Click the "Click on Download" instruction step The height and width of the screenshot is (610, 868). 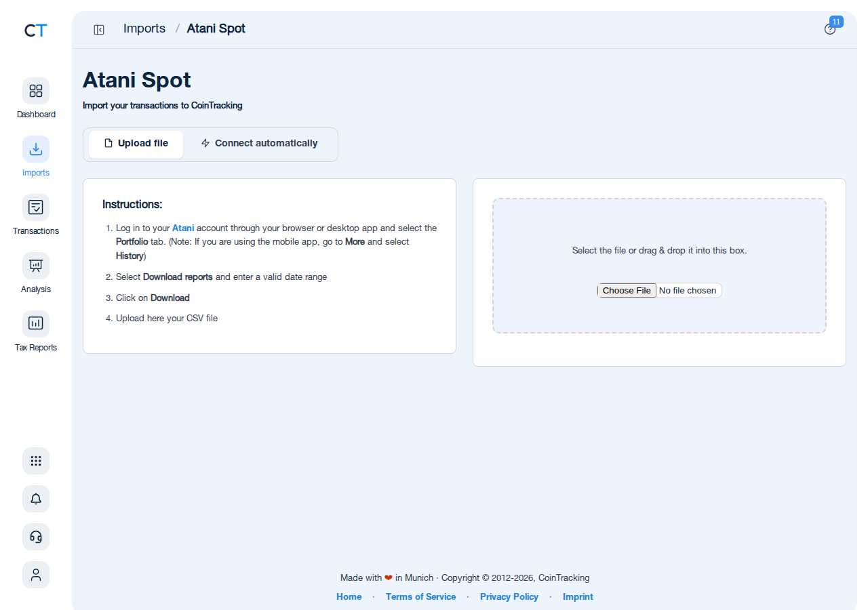click(153, 298)
